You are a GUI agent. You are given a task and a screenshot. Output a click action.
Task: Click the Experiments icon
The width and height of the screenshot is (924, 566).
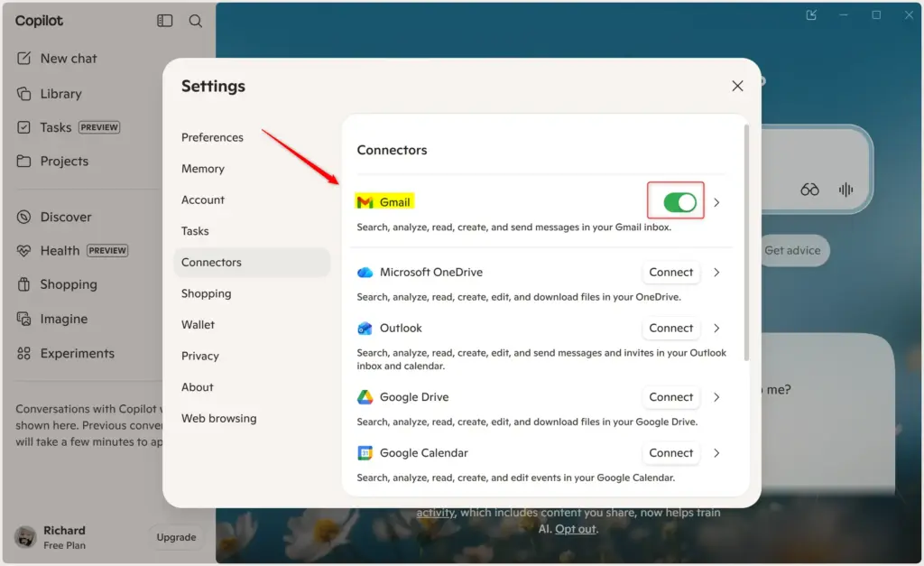pyautogui.click(x=23, y=353)
